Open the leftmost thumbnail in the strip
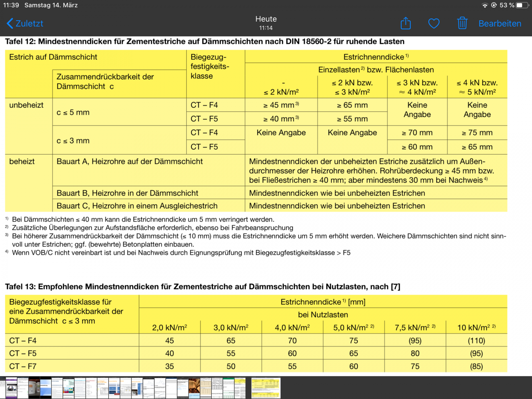This screenshot has height=399, width=532. click(x=2, y=388)
